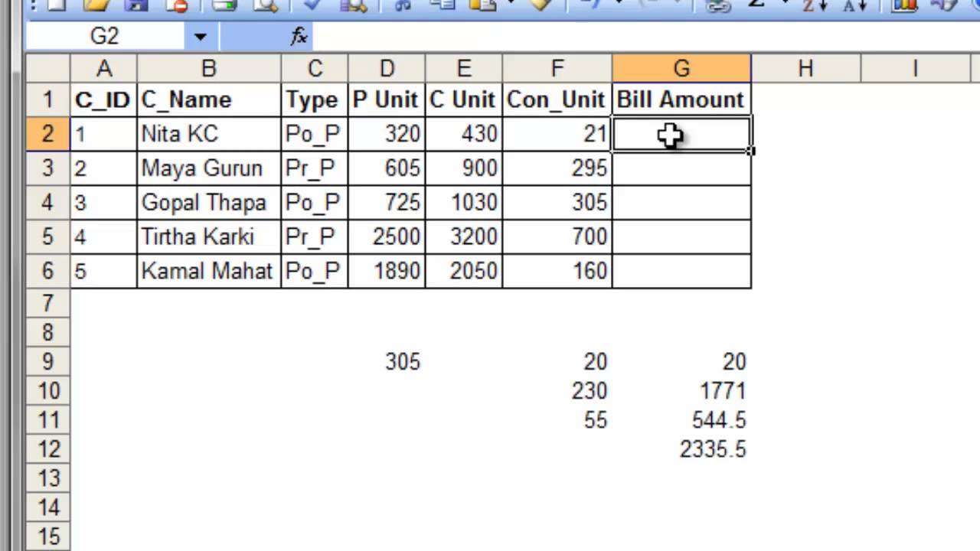This screenshot has width=980, height=551.
Task: Click the P Unit value 605
Action: click(x=387, y=168)
